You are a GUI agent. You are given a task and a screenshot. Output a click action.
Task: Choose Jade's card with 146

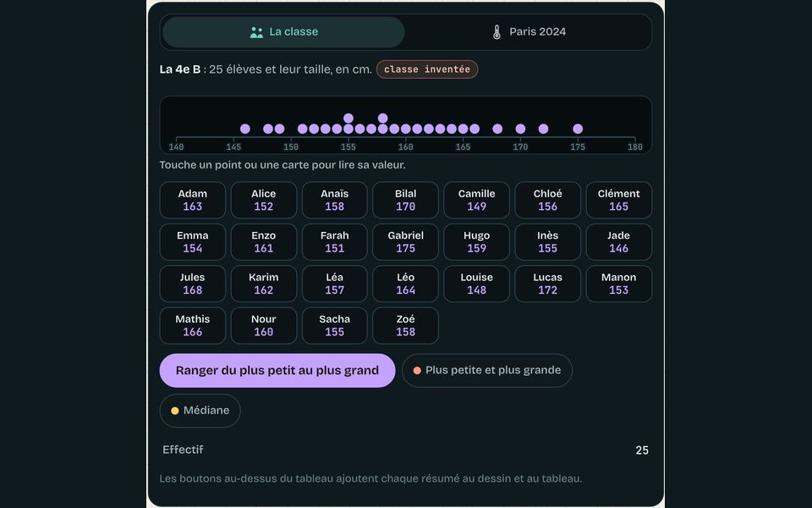pos(619,242)
